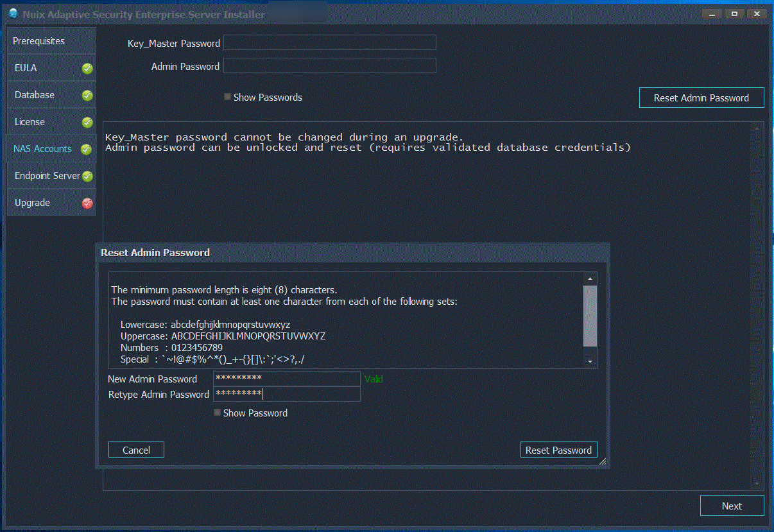Click the green Valid status text
The width and height of the screenshot is (774, 532).
(x=374, y=379)
